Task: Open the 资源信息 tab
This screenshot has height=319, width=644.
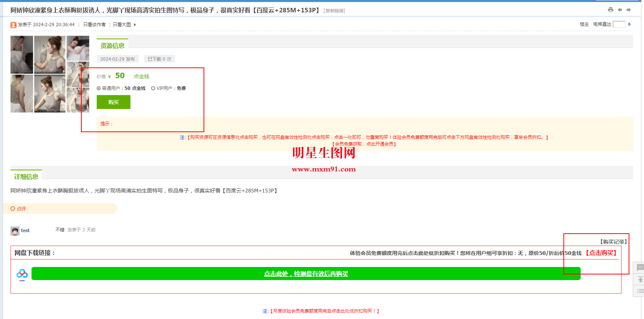Action: [112, 46]
